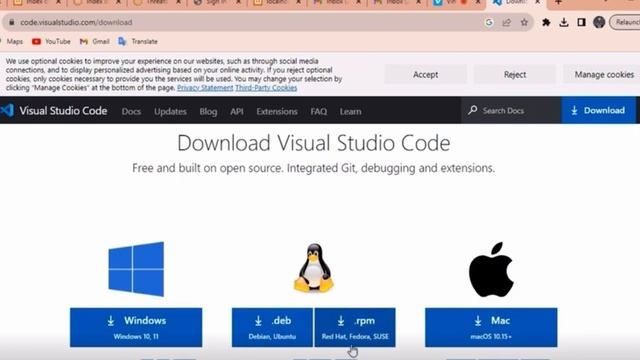The width and height of the screenshot is (640, 360).
Task: Open the FAQ nav item
Action: (318, 111)
